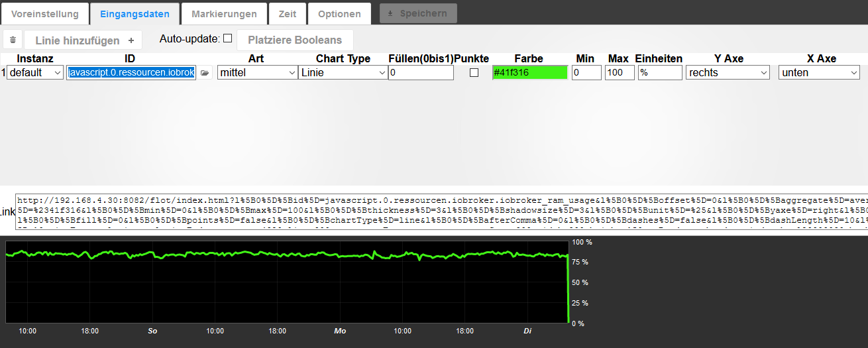
Task: Click the 0 % axis label
Action: [x=578, y=323]
